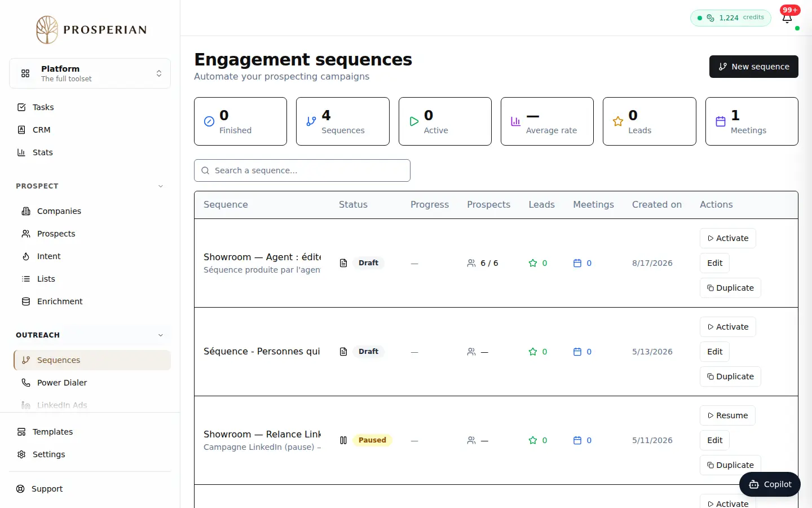Open the Copilot assistant
The width and height of the screenshot is (812, 508).
click(770, 484)
